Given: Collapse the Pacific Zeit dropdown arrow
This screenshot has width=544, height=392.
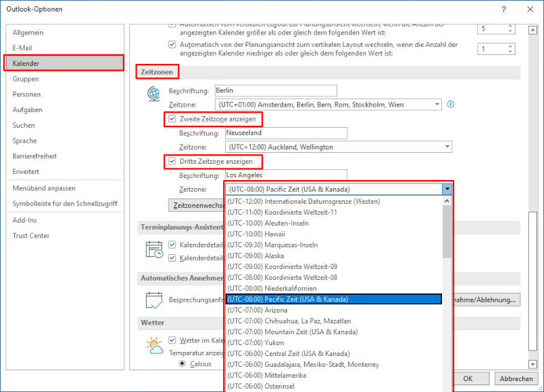Looking at the screenshot, I should pos(447,190).
